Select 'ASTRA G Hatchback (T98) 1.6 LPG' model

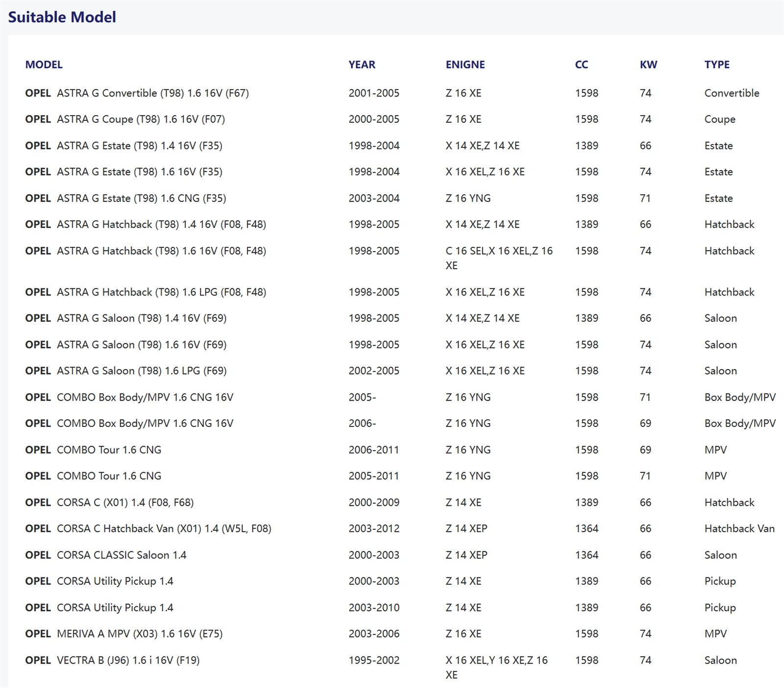point(161,292)
